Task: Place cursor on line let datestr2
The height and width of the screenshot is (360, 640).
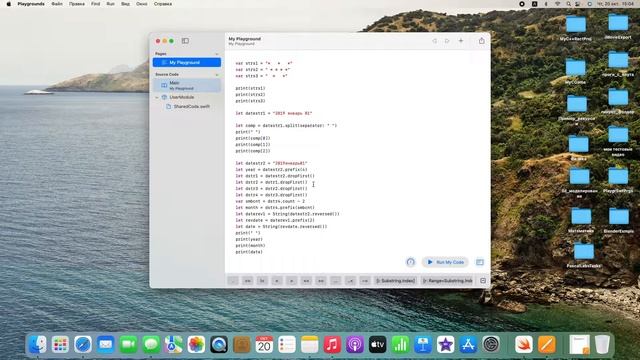Action: pyautogui.click(x=271, y=163)
